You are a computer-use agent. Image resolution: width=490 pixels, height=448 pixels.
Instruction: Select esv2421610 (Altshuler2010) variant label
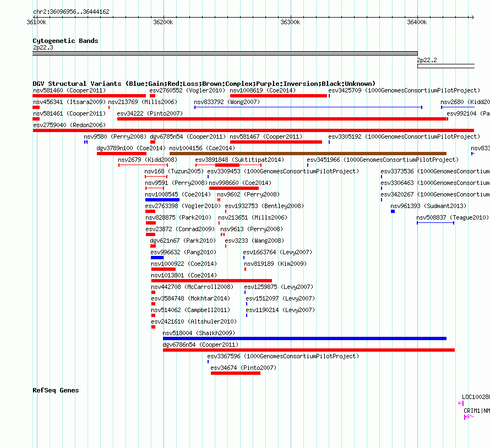coord(194,321)
